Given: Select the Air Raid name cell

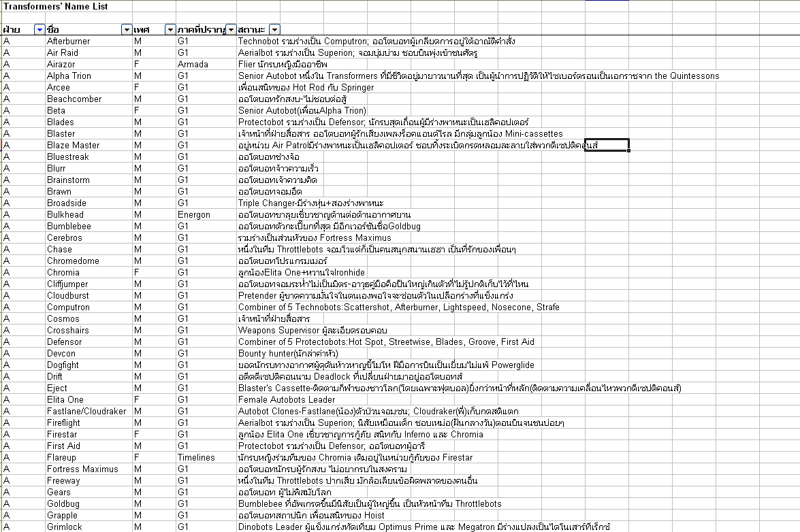Looking at the screenshot, I should click(x=89, y=52).
